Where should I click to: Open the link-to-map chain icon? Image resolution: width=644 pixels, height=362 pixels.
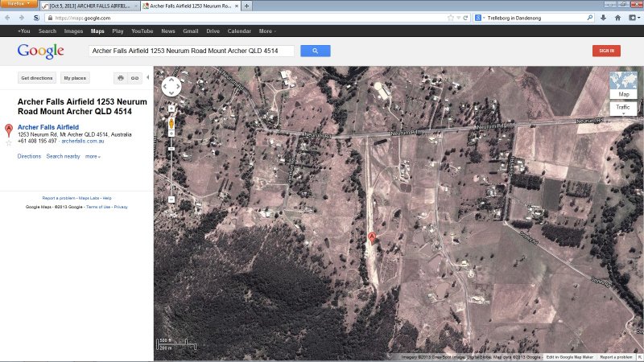pos(134,78)
